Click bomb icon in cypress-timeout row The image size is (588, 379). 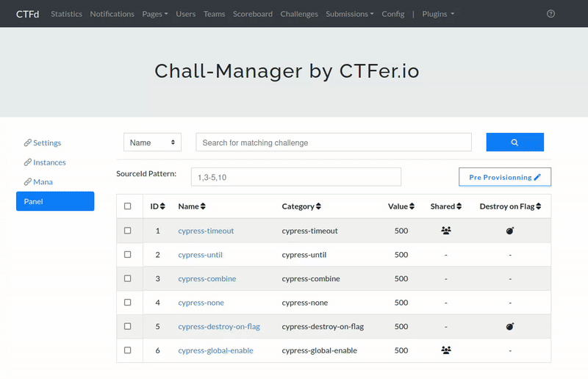[x=510, y=231]
